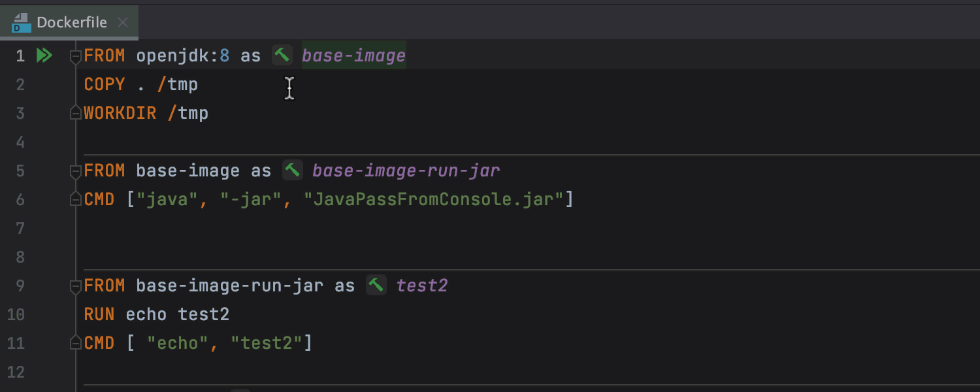Click the test2 stage name on line 9

(421, 286)
